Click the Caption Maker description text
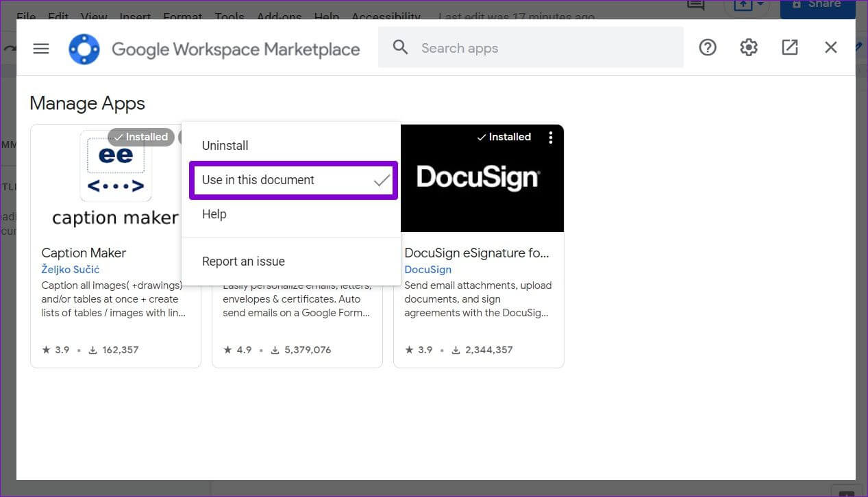 [114, 299]
